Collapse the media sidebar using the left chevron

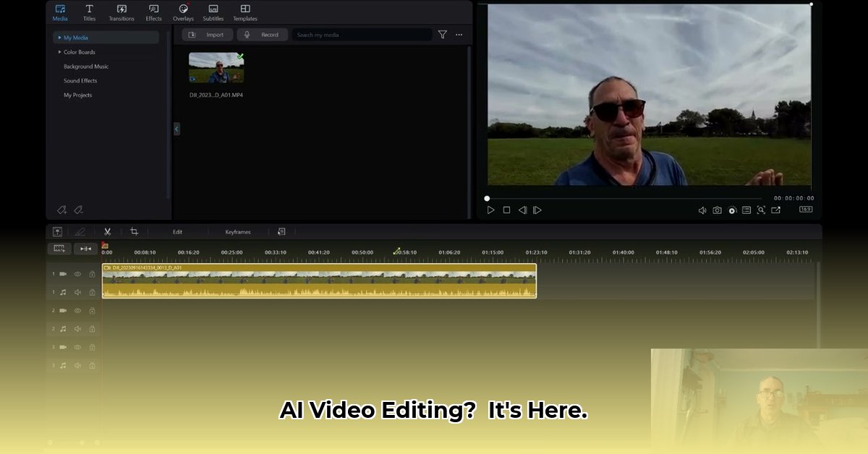coord(176,129)
